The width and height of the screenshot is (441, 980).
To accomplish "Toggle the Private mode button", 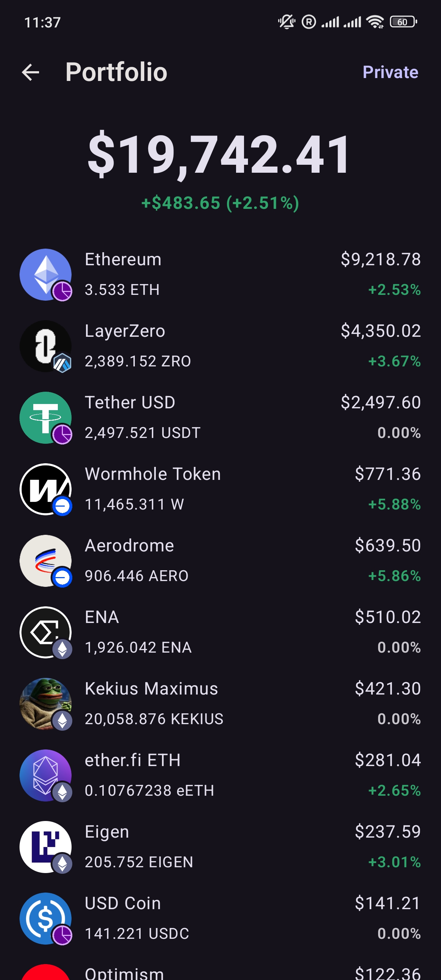I will click(390, 72).
